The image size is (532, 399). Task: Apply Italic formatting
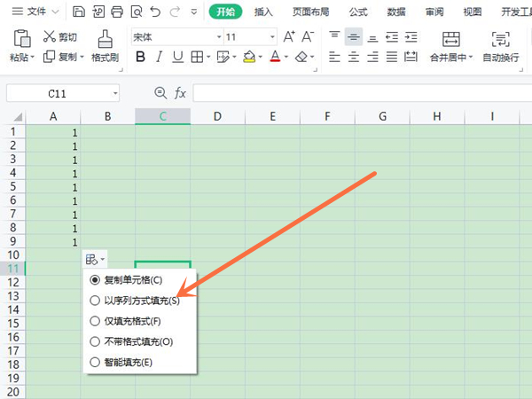160,57
